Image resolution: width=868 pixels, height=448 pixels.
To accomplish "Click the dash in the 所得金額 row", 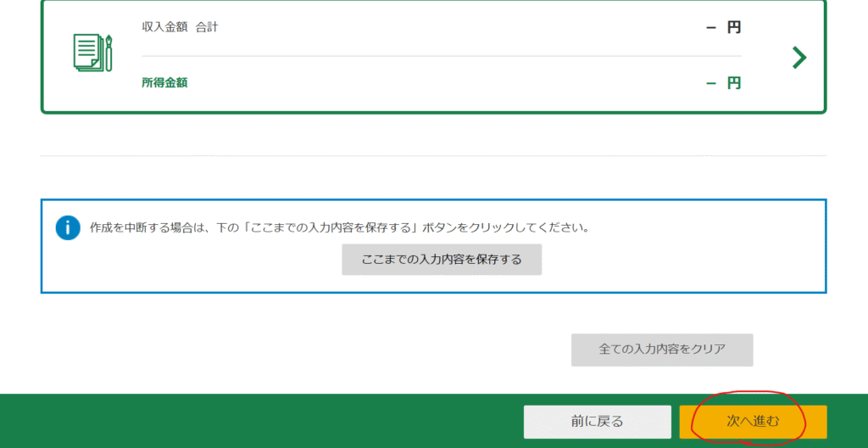I will click(x=711, y=83).
